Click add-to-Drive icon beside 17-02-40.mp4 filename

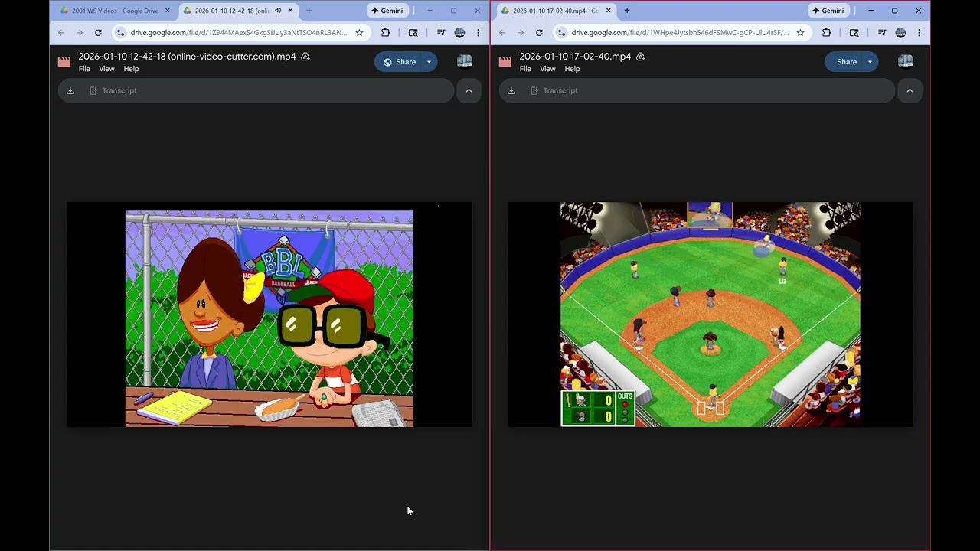(641, 57)
